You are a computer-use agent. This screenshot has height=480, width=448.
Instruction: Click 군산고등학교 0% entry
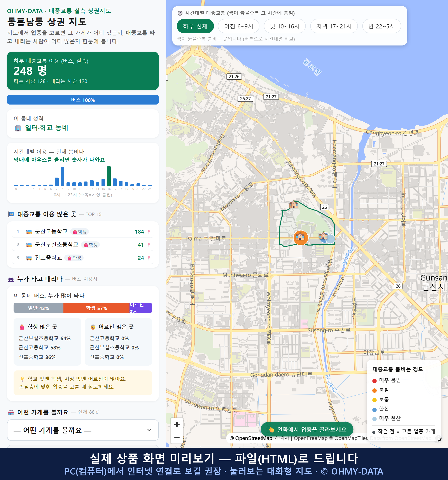click(109, 338)
